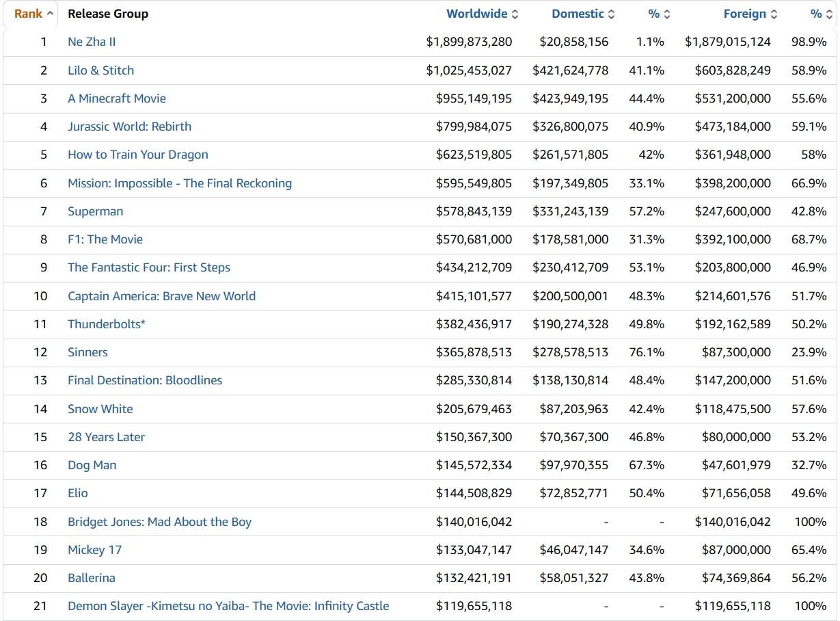The image size is (840, 621).
Task: Open The Fantastic Four: First Steps link
Action: coord(149,267)
